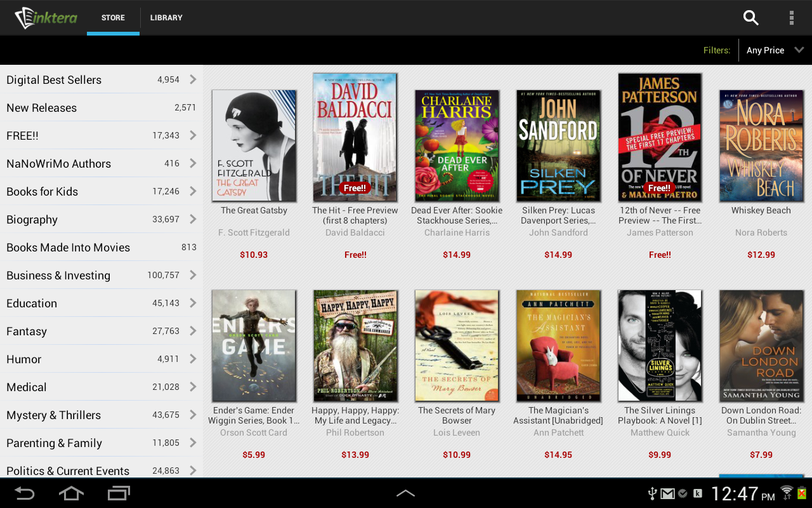Expand Medical category chevron

tap(193, 387)
